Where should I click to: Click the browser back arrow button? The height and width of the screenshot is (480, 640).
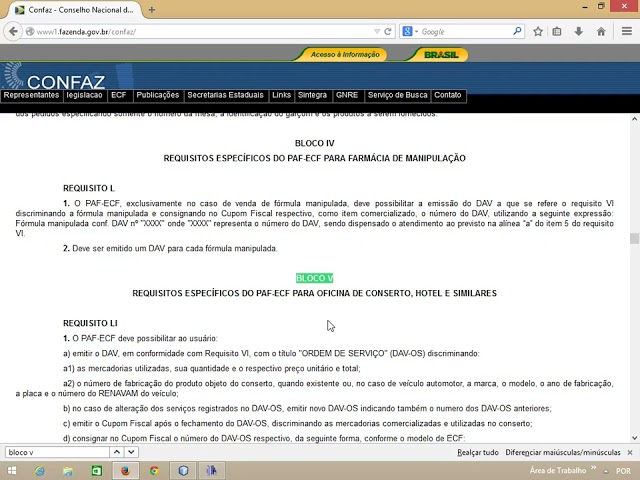[x=13, y=31]
